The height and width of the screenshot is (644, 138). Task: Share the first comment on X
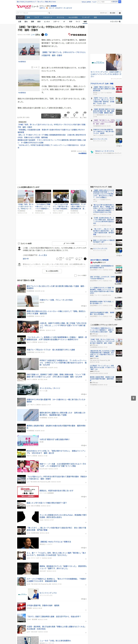click(85, 259)
